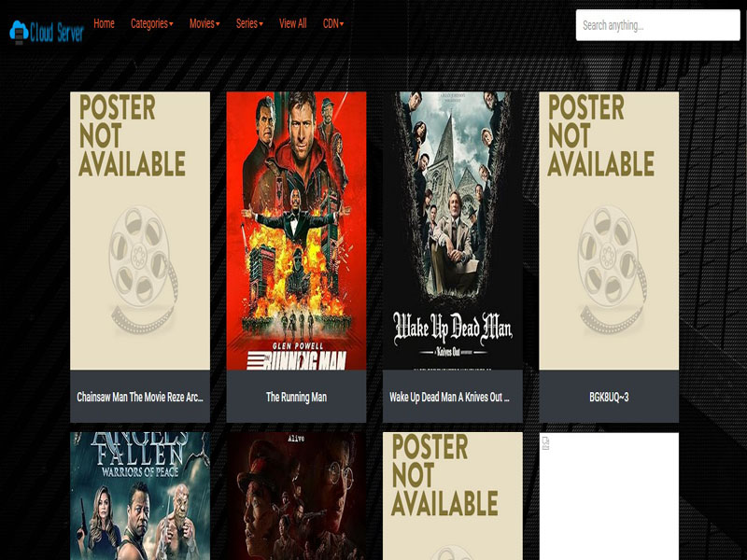
Task: Open the BGK8UQ~3 placeholder poster
Action: tap(609, 231)
